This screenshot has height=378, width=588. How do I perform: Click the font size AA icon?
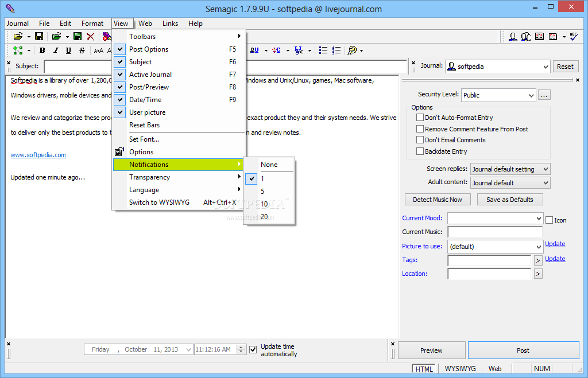click(x=99, y=50)
